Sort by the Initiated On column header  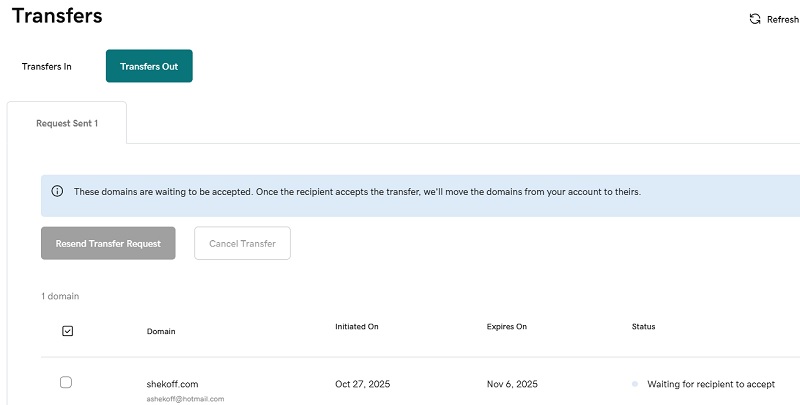click(357, 326)
